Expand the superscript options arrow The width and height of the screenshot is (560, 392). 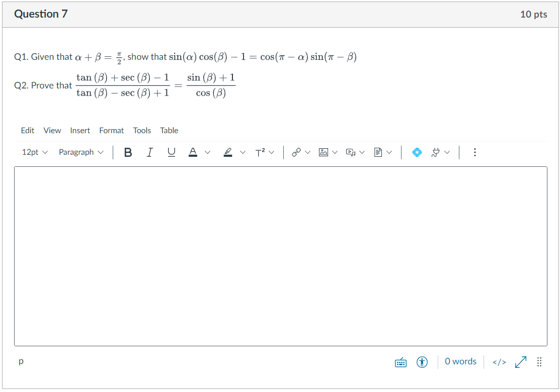(x=271, y=152)
